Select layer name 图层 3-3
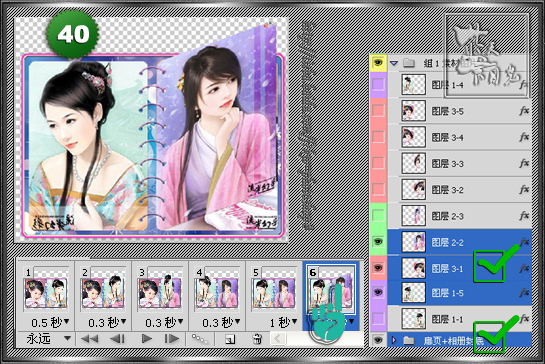545x364 pixels. tap(447, 164)
